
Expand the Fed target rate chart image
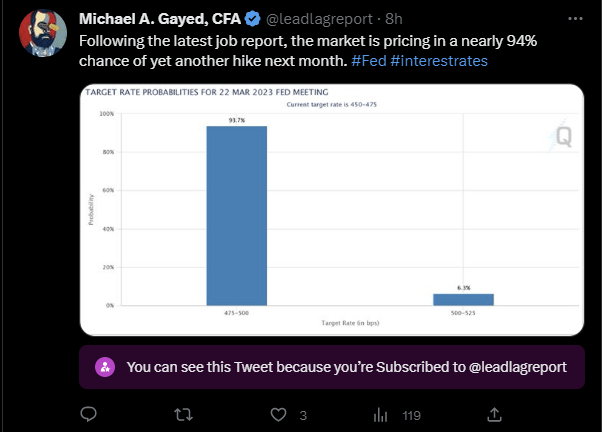(332, 210)
